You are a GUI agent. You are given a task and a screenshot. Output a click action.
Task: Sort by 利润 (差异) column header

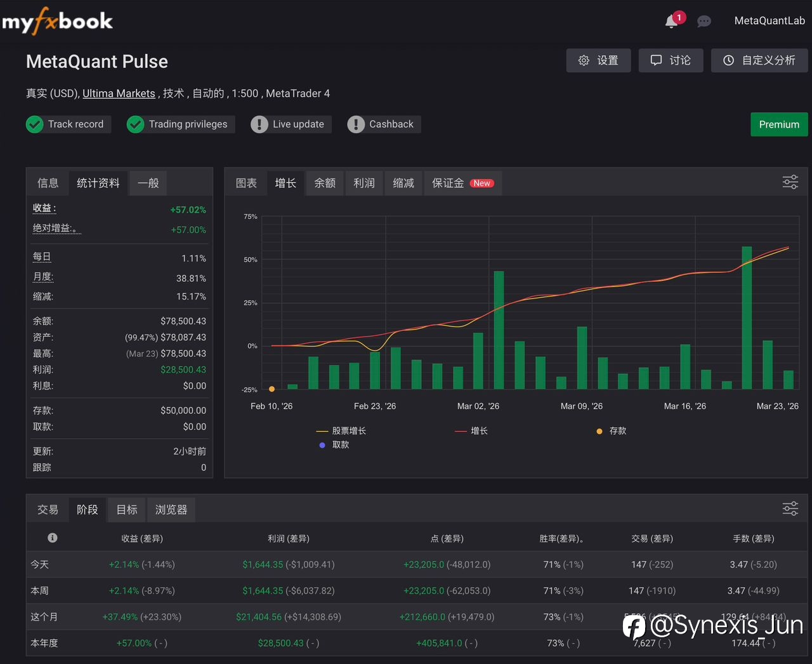289,538
